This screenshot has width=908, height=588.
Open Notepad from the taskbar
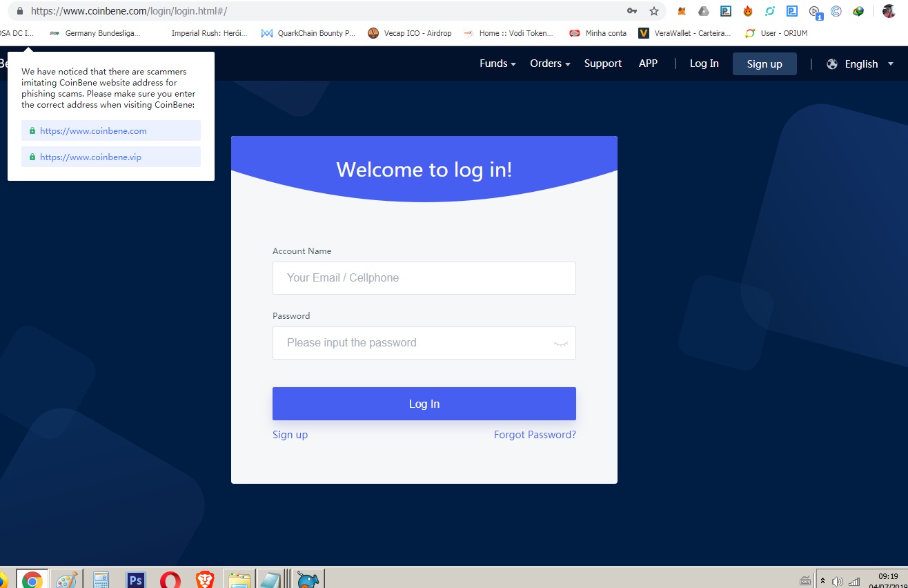pos(271,580)
